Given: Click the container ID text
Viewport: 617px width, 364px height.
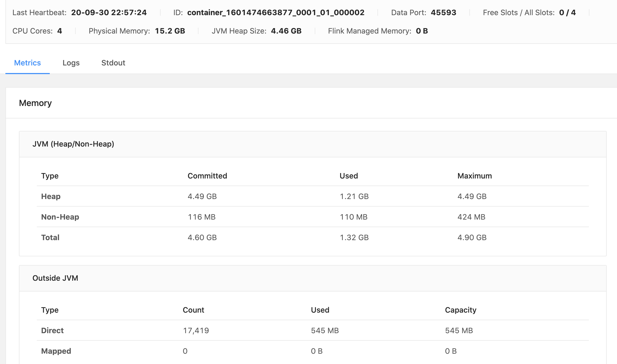Looking at the screenshot, I should pos(276,12).
